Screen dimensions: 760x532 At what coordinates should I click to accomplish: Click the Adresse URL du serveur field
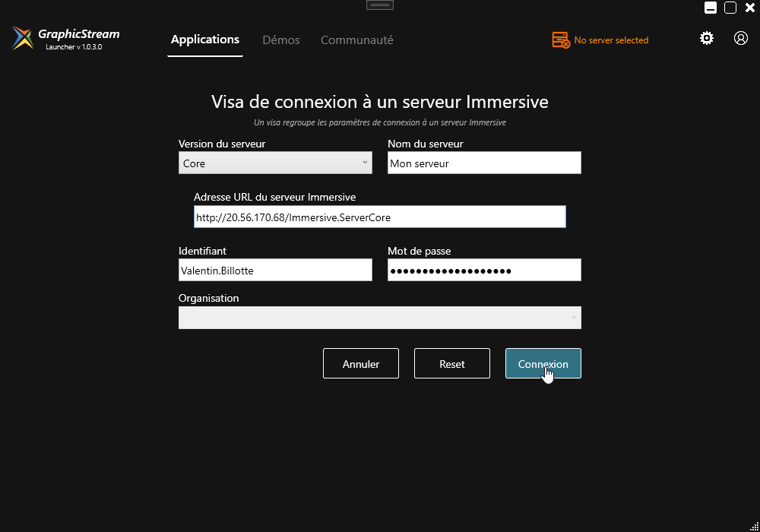click(380, 217)
